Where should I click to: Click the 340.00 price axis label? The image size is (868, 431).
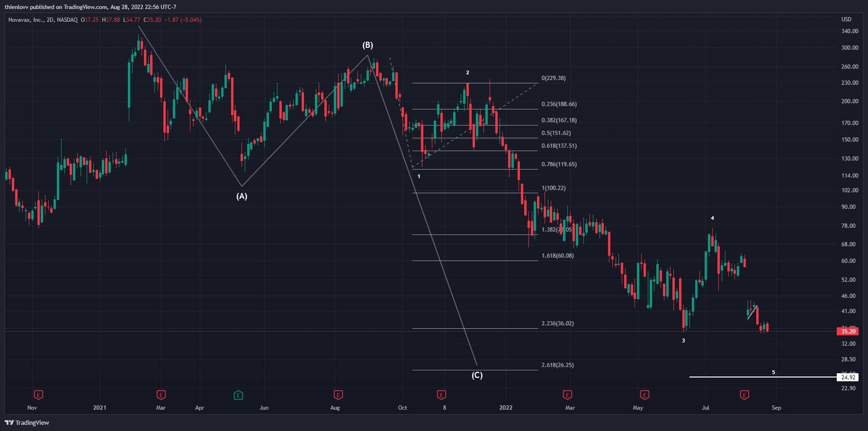click(850, 31)
